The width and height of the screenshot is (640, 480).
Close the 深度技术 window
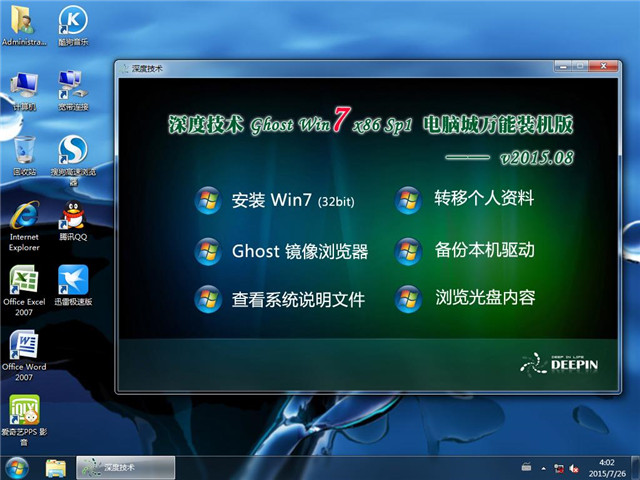coord(604,66)
